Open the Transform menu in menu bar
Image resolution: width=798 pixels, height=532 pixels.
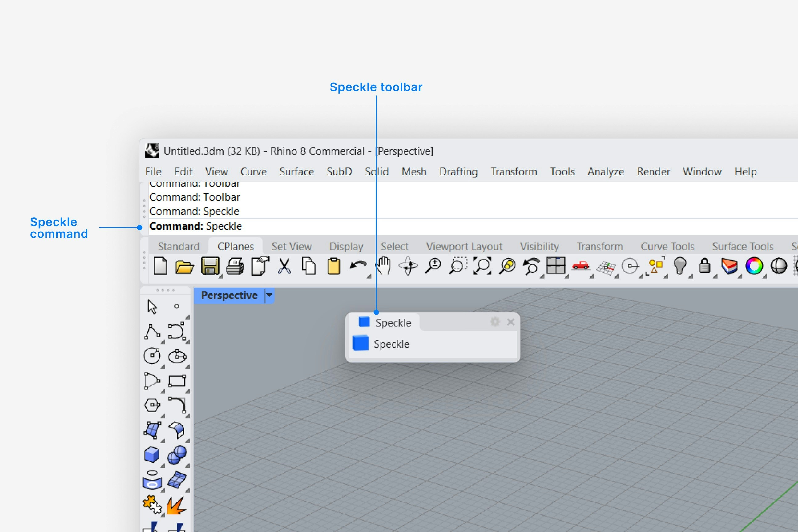pyautogui.click(x=514, y=172)
